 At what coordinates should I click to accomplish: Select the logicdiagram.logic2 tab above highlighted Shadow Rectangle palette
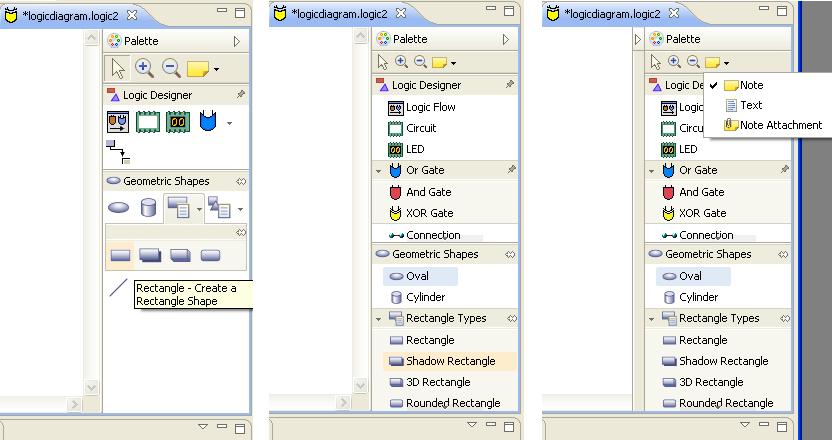pyautogui.click(x=340, y=13)
